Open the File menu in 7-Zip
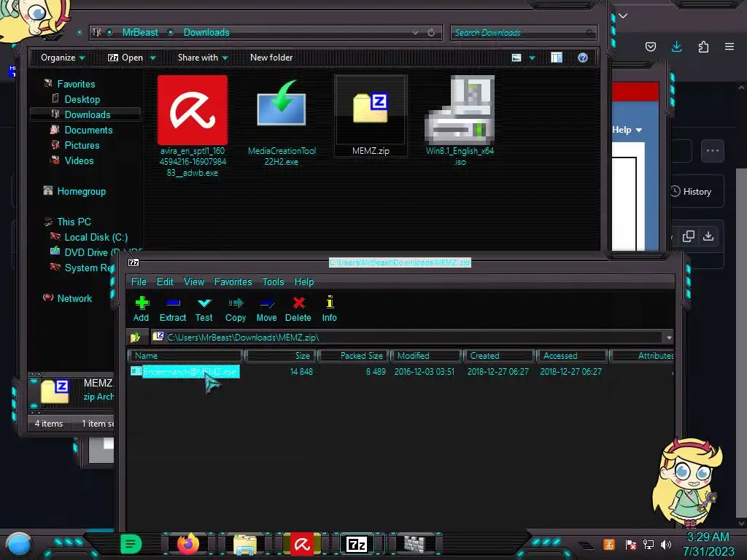This screenshot has width=747, height=560. [x=139, y=282]
